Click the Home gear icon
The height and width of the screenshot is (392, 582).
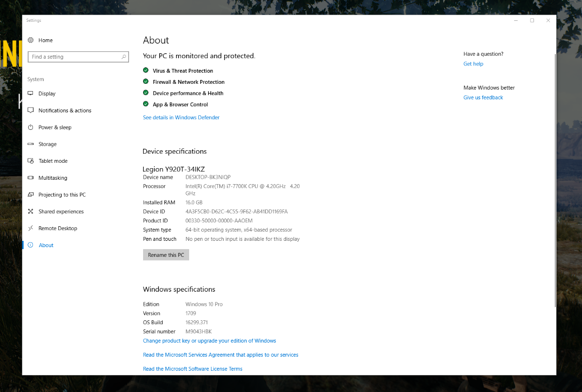(x=31, y=40)
